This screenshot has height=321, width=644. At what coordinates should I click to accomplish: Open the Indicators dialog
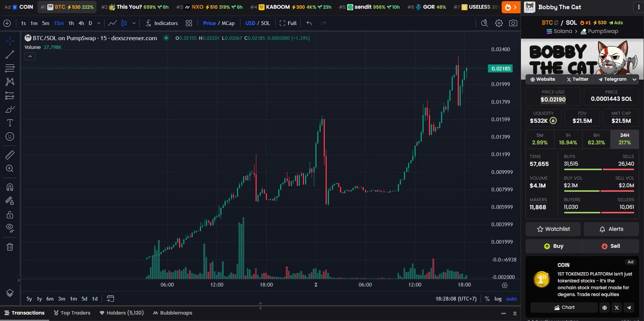162,23
